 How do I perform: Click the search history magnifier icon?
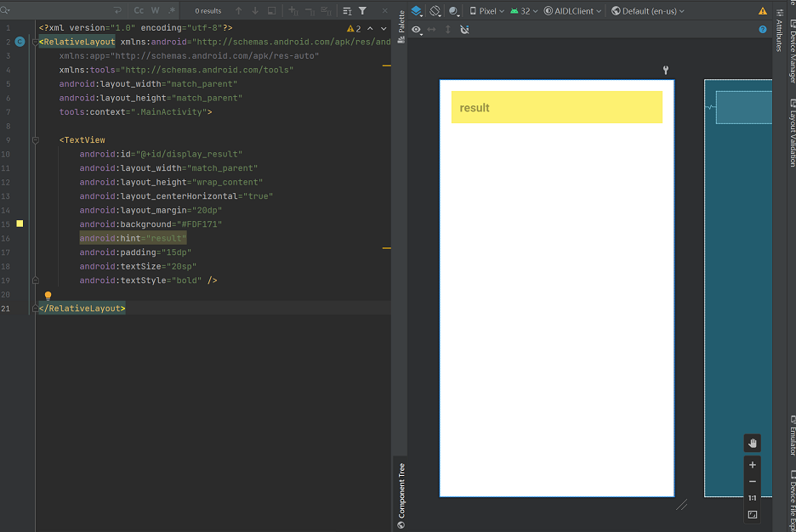pyautogui.click(x=5, y=10)
